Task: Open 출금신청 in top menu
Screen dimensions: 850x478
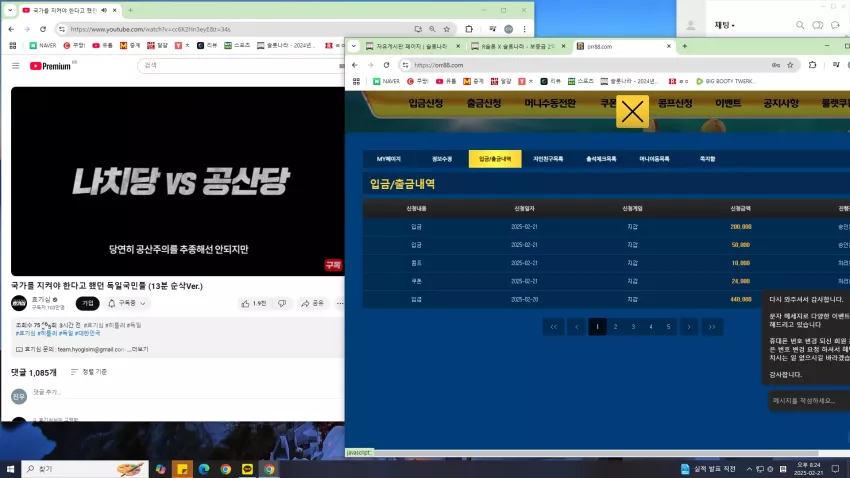Action: pyautogui.click(x=484, y=104)
